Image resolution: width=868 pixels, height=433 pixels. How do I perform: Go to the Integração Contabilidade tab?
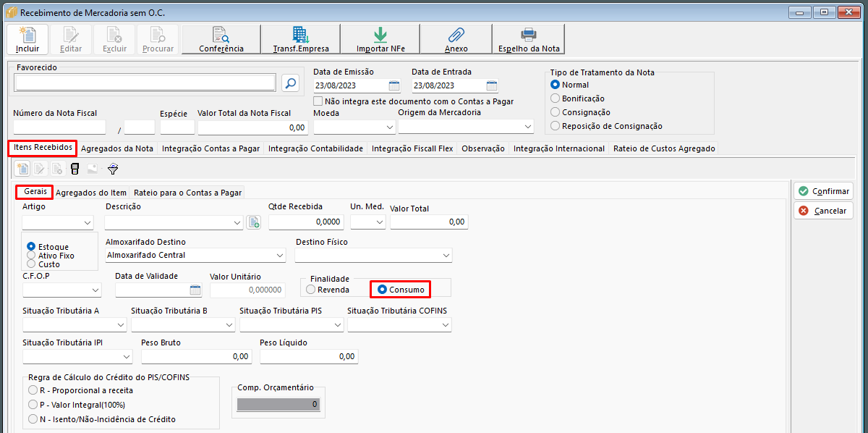pyautogui.click(x=315, y=148)
